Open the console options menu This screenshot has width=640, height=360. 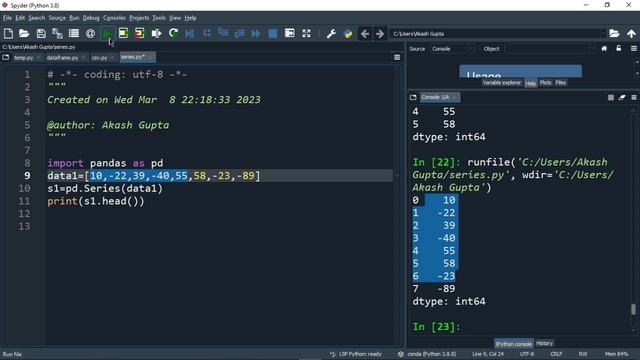[633, 97]
